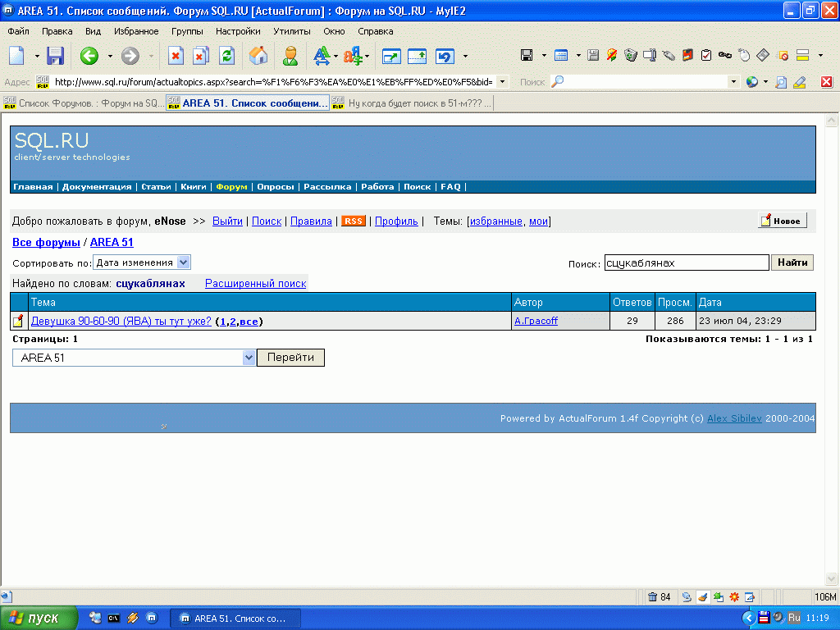Screen dimensions: 840x630
Task: Expand the AREA 51 forum jump dropdown
Action: pyautogui.click(x=249, y=358)
